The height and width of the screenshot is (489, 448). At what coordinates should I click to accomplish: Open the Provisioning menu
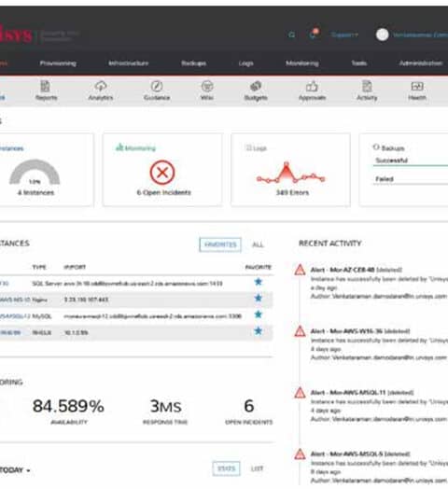click(x=58, y=63)
